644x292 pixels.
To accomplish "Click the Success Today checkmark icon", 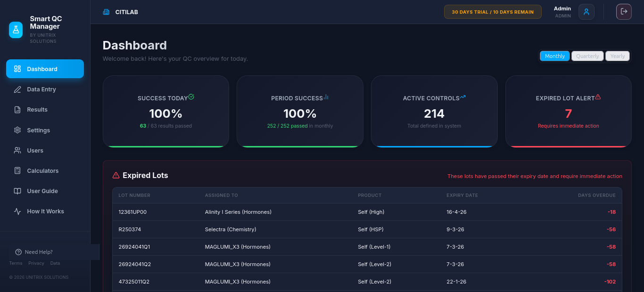I will (191, 97).
